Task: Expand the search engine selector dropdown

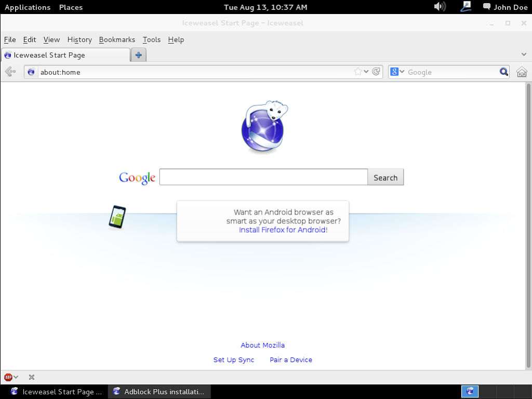Action: 402,72
